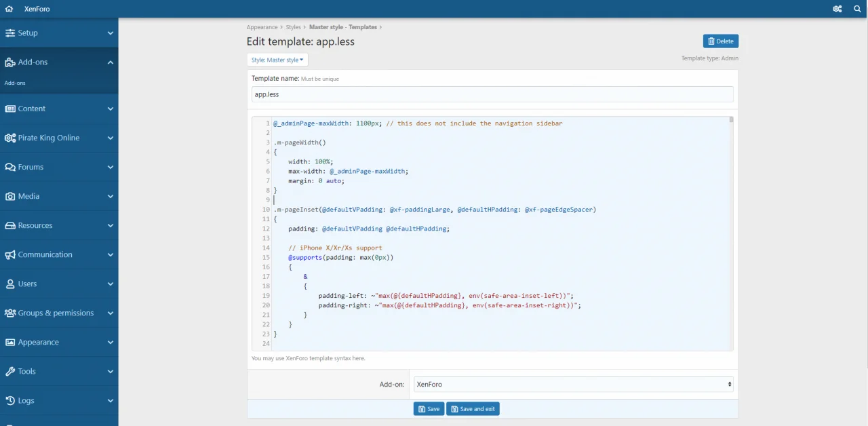Focus the Template name input field
The width and height of the screenshot is (868, 426).
click(492, 94)
